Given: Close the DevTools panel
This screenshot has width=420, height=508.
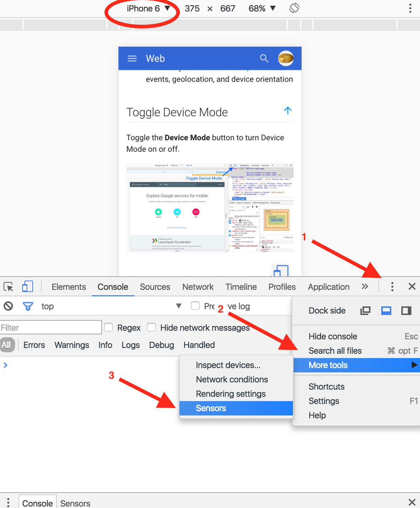Looking at the screenshot, I should pyautogui.click(x=412, y=286).
